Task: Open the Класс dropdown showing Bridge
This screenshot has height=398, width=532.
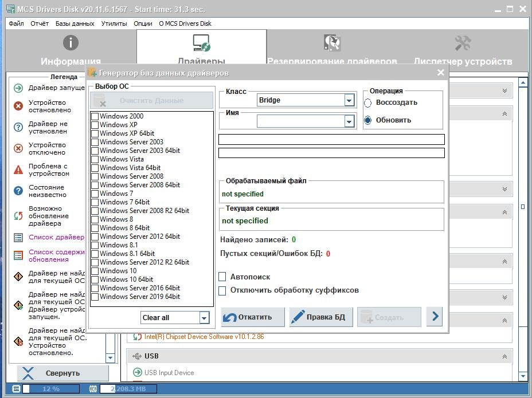Action: point(349,100)
